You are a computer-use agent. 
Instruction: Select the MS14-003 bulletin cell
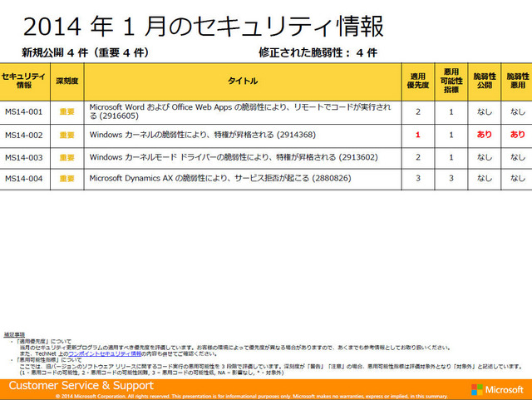click(x=24, y=157)
